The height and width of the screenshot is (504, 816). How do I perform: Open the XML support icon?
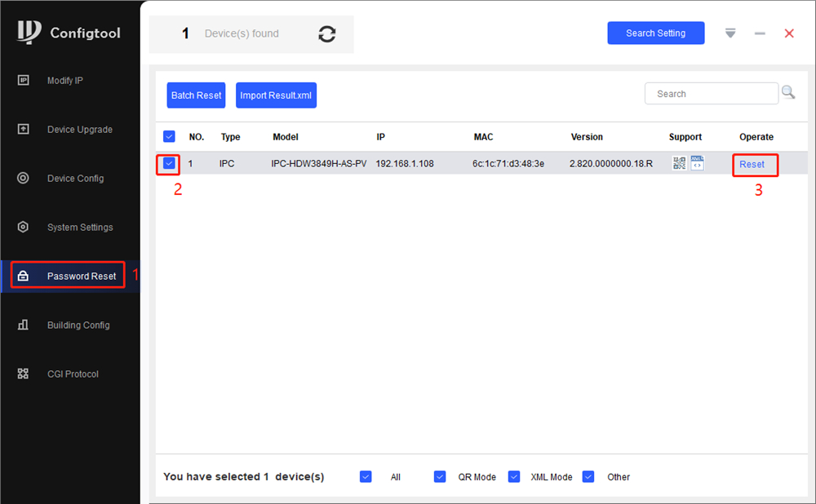pyautogui.click(x=697, y=163)
